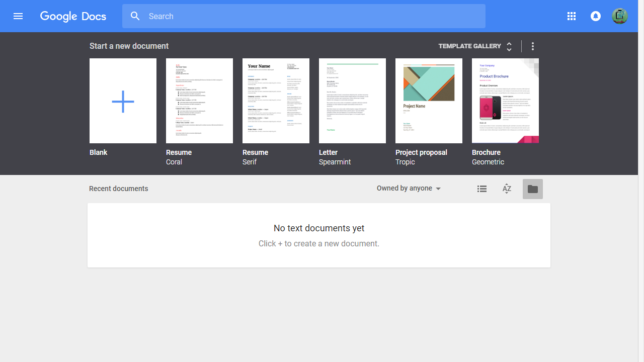Open the Google apps grid
The image size is (644, 362).
[x=572, y=16]
